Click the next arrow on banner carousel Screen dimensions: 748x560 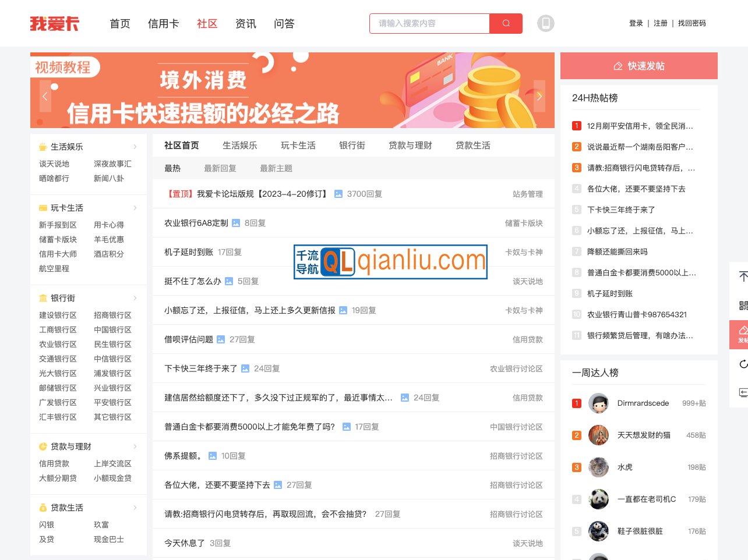coord(539,96)
